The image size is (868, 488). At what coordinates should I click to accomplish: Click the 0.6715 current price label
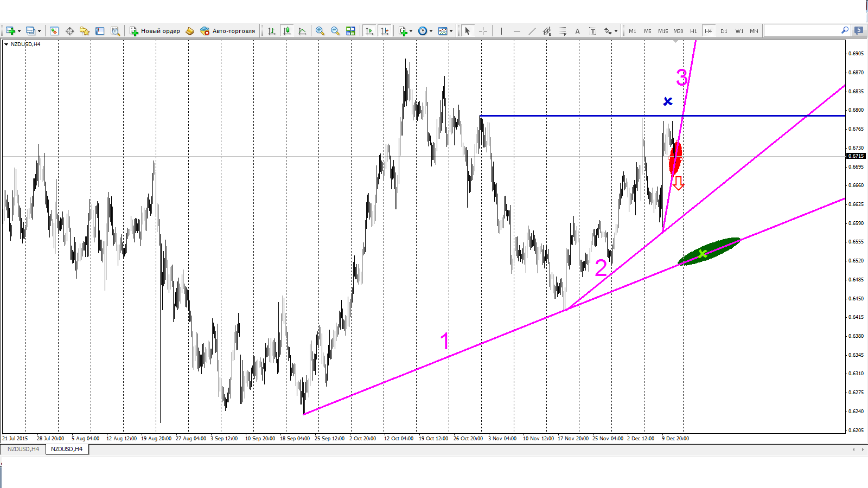click(x=856, y=156)
